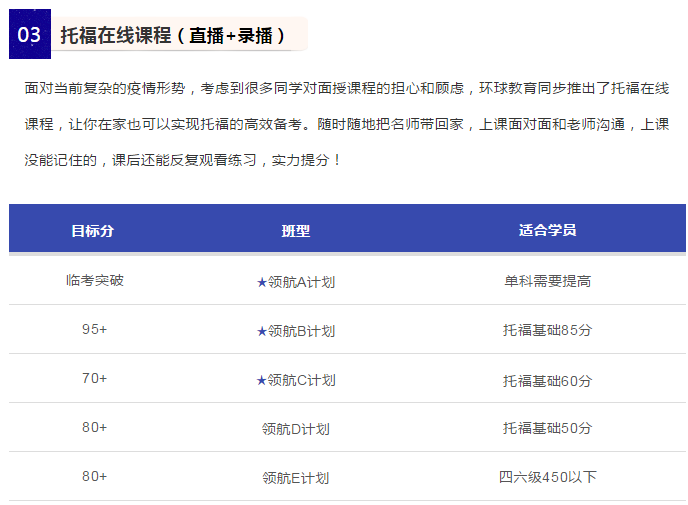The width and height of the screenshot is (688, 505).
Task: Select the 95+ target score cell
Action: pyautogui.click(x=94, y=329)
